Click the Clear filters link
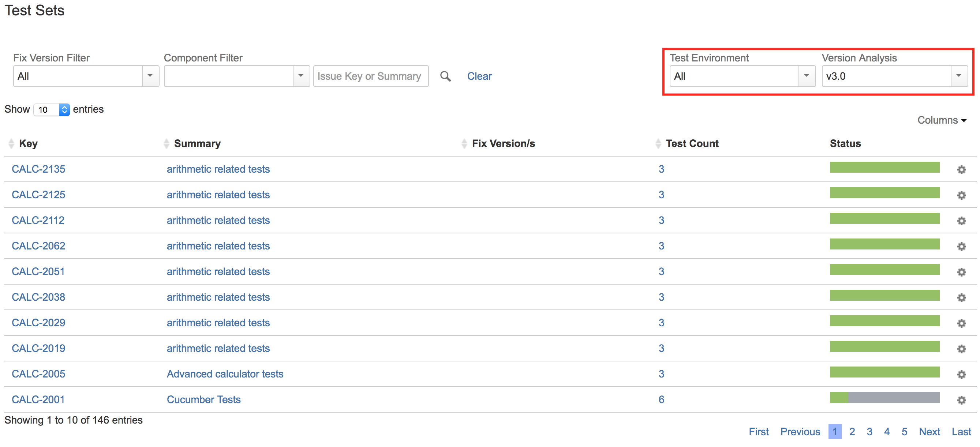The height and width of the screenshot is (447, 980). [479, 76]
